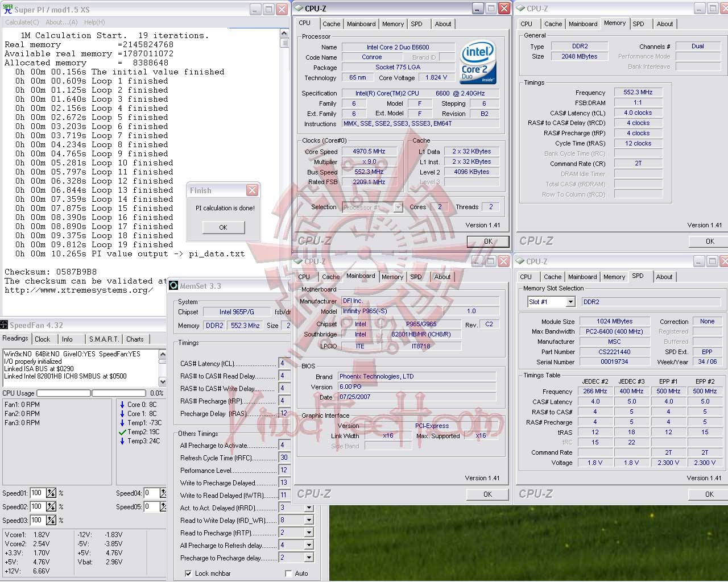
Task: Minimize the CPU-Z SPD tab window
Action: pyautogui.click(x=699, y=261)
